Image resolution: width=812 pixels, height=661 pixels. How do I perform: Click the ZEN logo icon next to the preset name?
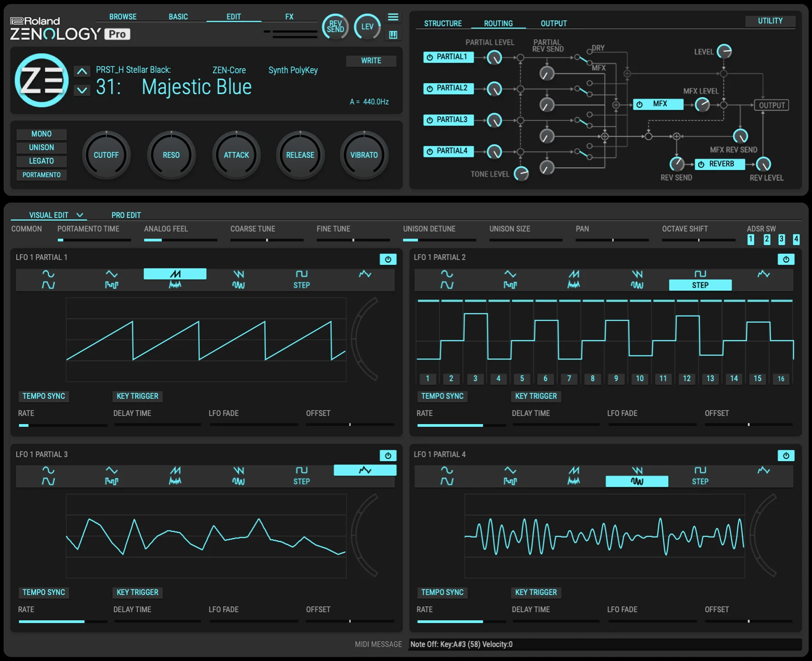point(41,80)
